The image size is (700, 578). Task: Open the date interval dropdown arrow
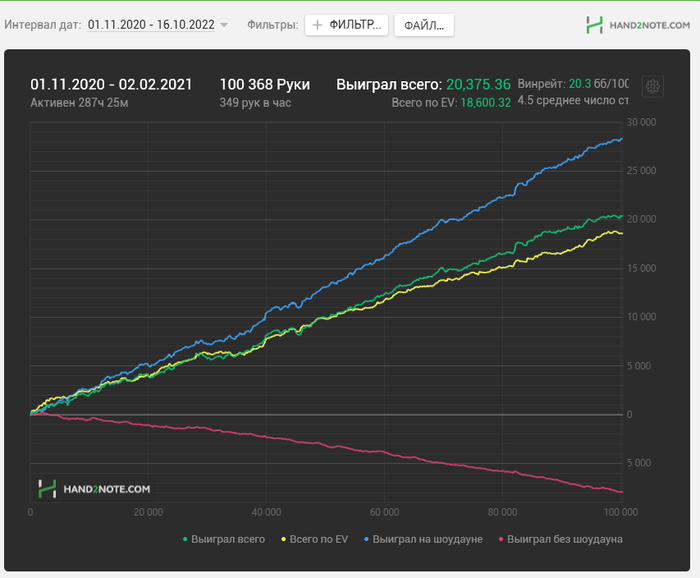224,25
